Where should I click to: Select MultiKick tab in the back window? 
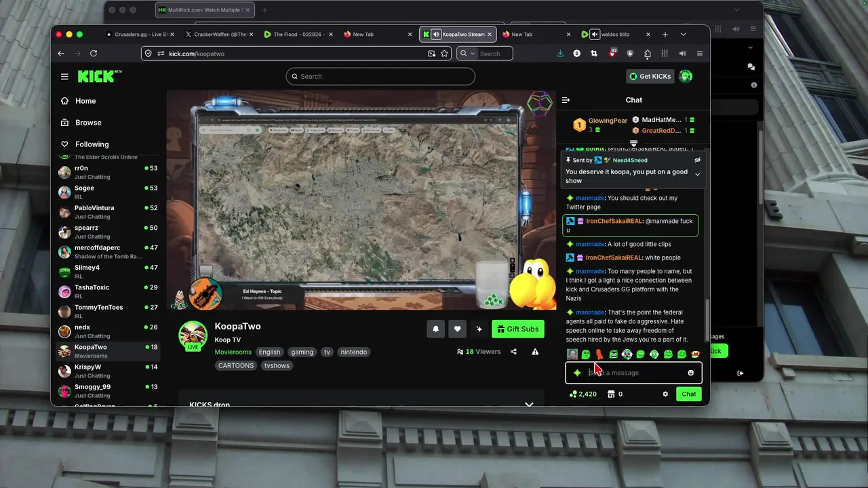tap(205, 10)
